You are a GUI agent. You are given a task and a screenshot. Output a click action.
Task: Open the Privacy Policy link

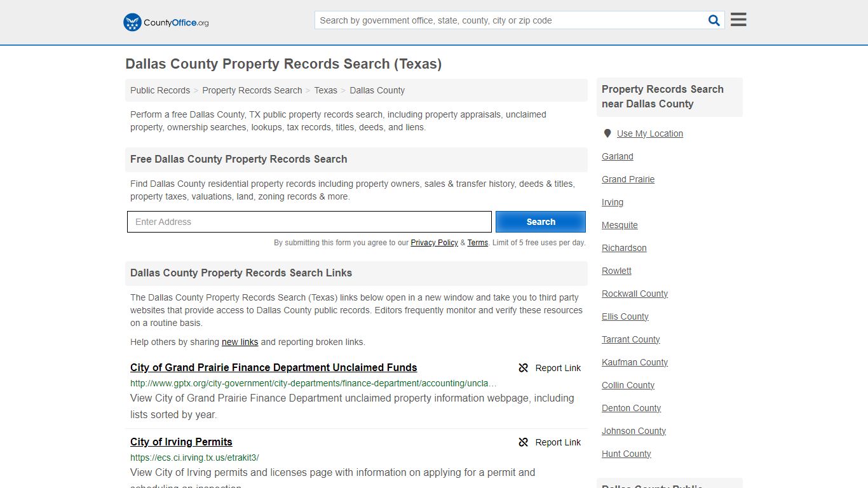tap(434, 243)
